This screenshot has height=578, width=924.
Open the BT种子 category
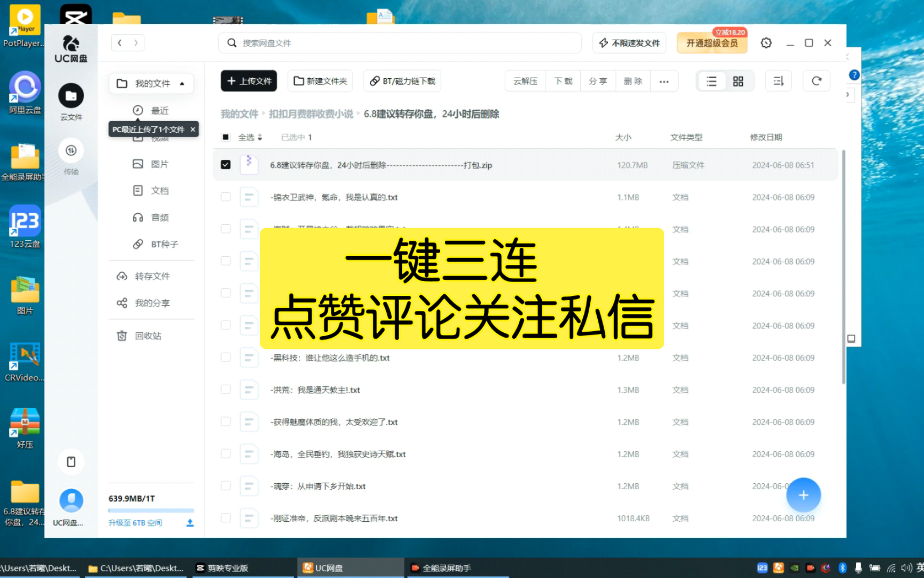point(156,244)
